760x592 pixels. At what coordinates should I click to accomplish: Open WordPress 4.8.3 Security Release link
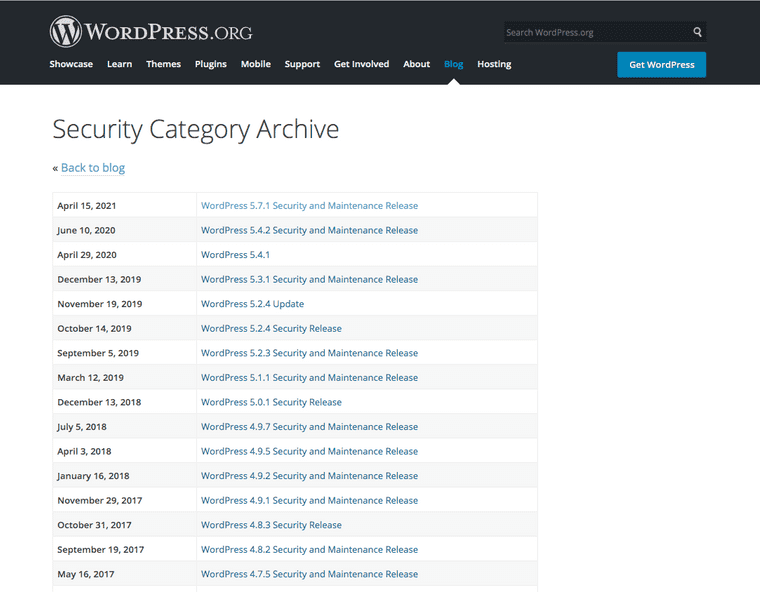[x=271, y=525]
